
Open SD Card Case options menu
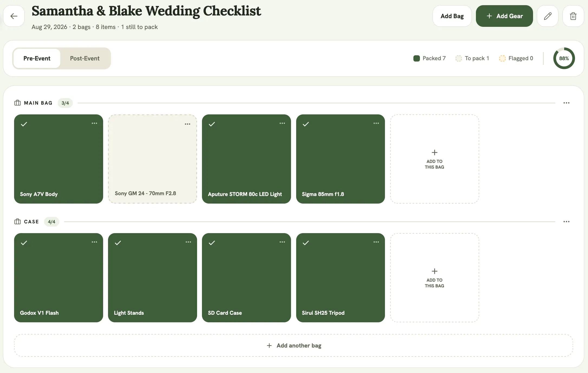pyautogui.click(x=282, y=242)
